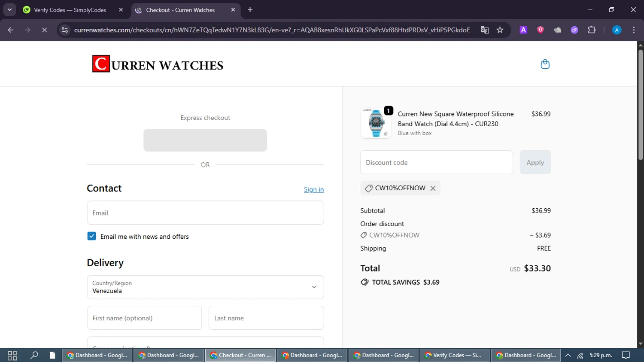The height and width of the screenshot is (362, 644).
Task: Open the tab search dropdown arrow
Action: pyautogui.click(x=9, y=10)
